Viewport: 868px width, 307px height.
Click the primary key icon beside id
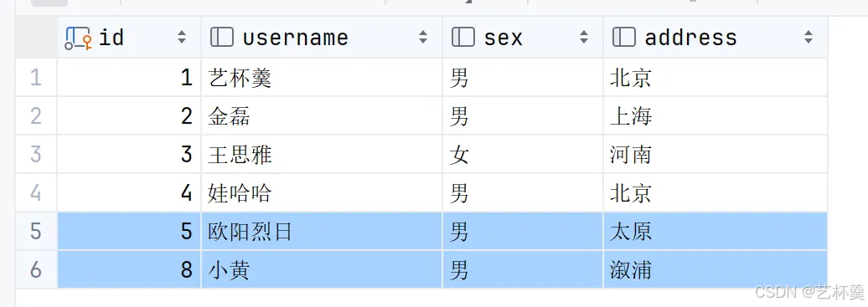click(78, 38)
